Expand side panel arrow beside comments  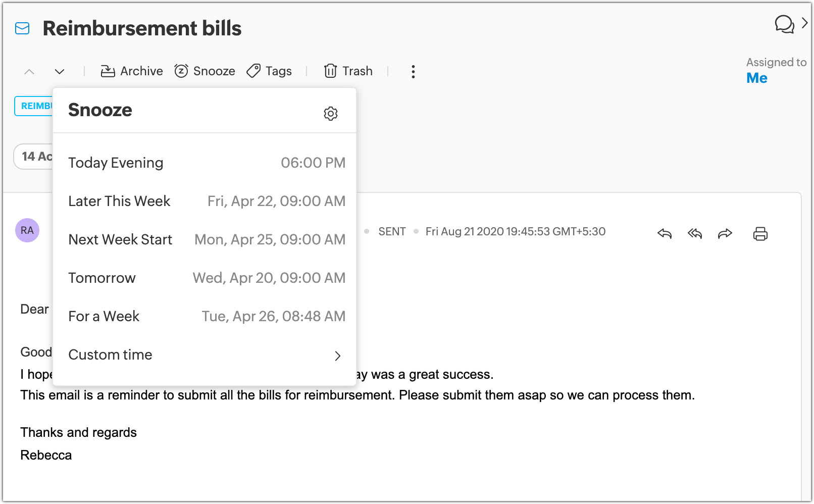pyautogui.click(x=805, y=23)
